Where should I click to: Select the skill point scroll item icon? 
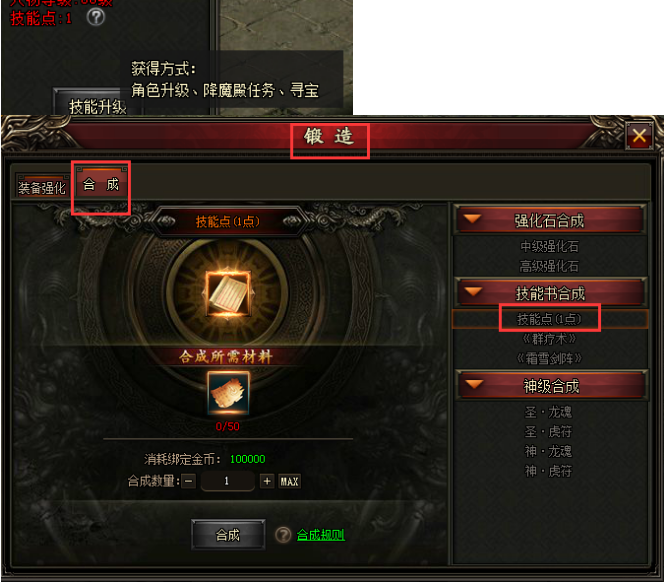[228, 294]
